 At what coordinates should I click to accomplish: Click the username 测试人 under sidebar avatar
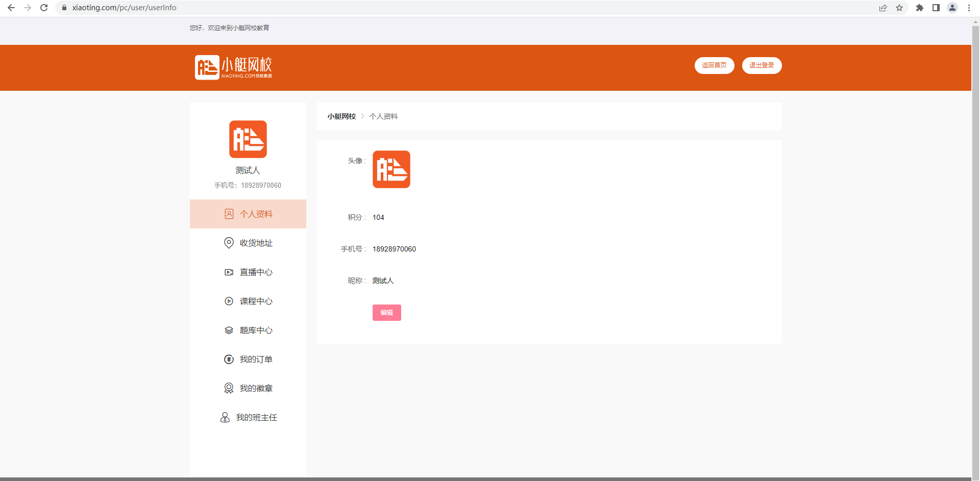(248, 170)
